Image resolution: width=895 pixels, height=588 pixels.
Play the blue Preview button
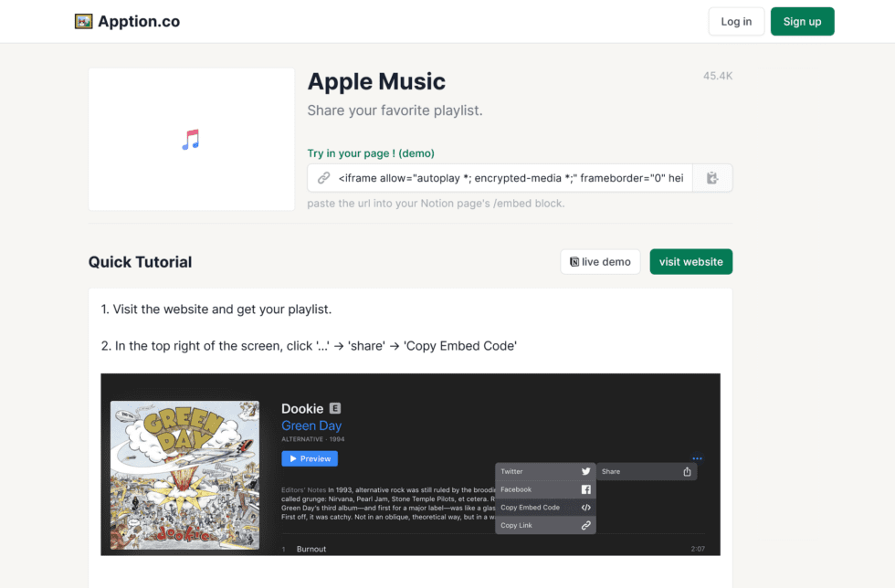pos(310,458)
